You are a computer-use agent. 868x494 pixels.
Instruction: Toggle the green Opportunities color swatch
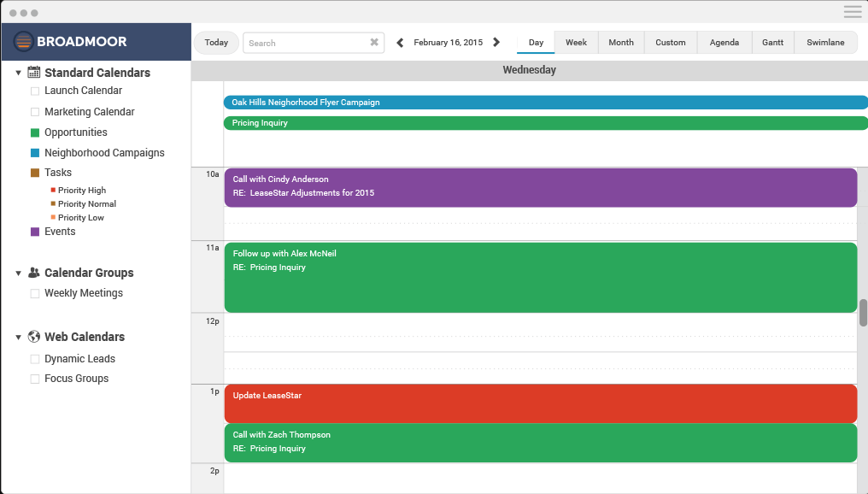tap(35, 132)
